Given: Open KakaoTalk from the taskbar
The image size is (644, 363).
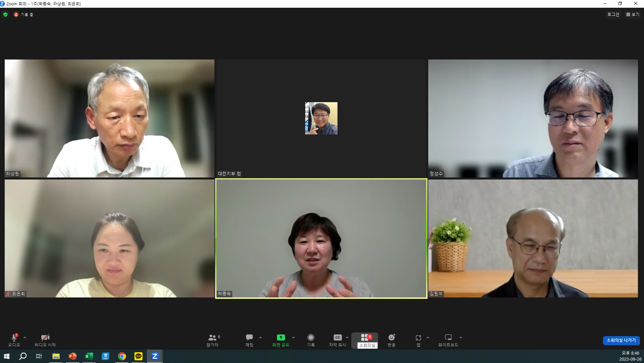Looking at the screenshot, I should coord(138,356).
